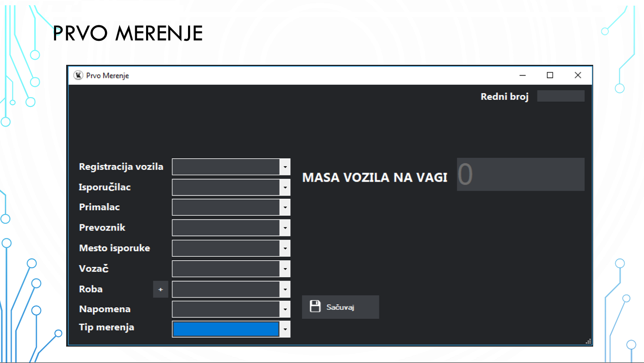
Task: Click inside the Napomena text field
Action: (226, 309)
